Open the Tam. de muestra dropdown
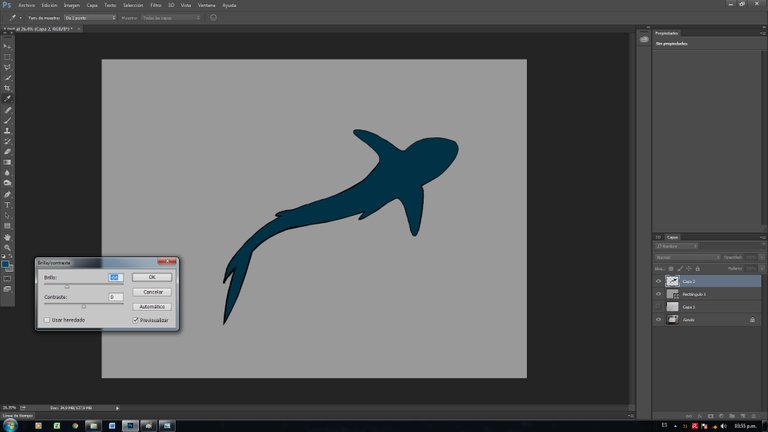This screenshot has width=768, height=432. pyautogui.click(x=90, y=17)
